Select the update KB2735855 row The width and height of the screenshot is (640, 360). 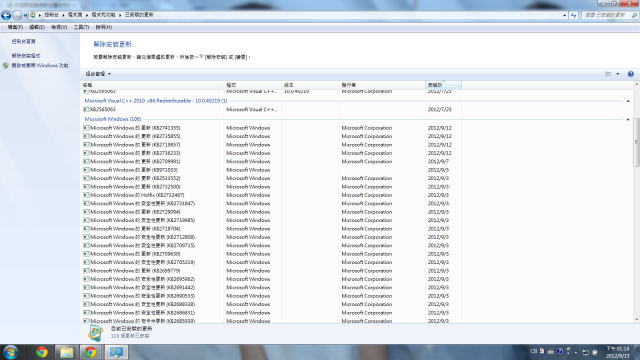[x=271, y=136]
